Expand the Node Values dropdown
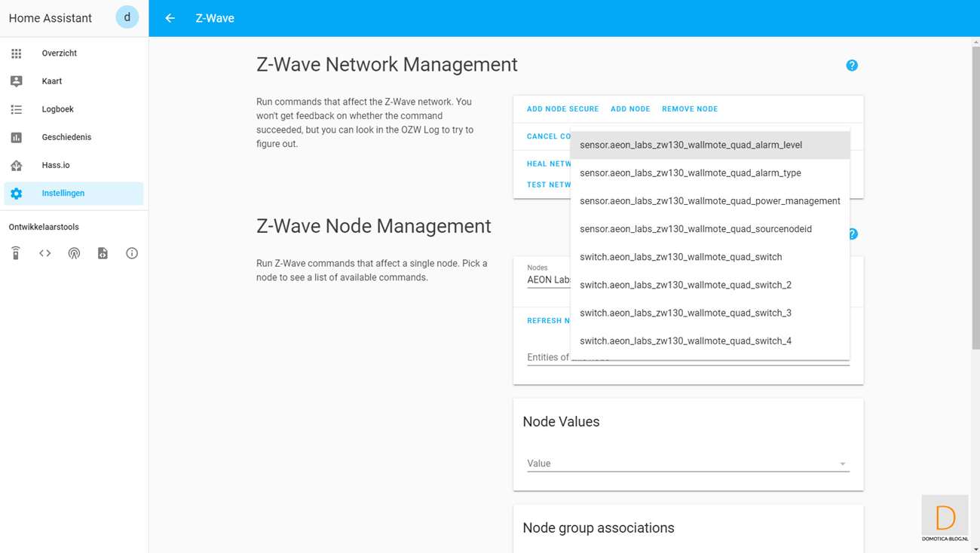The height and width of the screenshot is (553, 980). pos(842,464)
